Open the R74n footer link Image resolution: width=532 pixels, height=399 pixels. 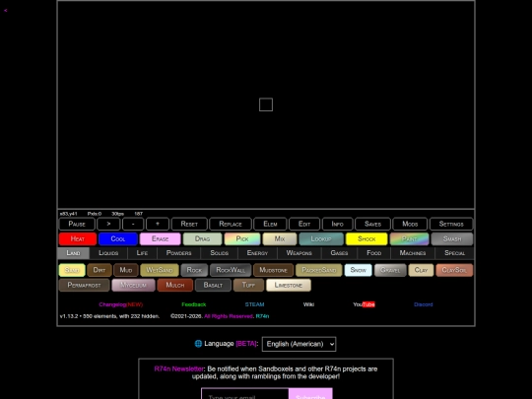pyautogui.click(x=262, y=316)
